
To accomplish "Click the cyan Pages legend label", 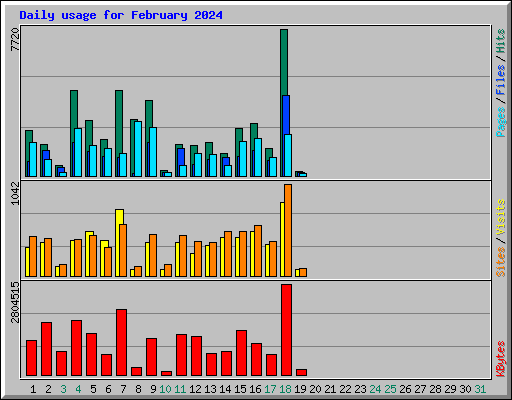I will click(x=501, y=122).
